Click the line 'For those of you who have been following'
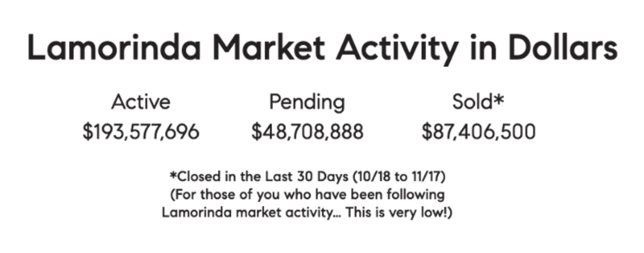The height and width of the screenshot is (253, 644). (307, 195)
